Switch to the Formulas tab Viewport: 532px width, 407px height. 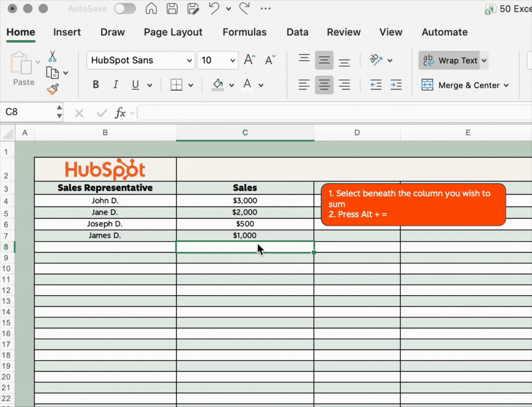[x=244, y=32]
